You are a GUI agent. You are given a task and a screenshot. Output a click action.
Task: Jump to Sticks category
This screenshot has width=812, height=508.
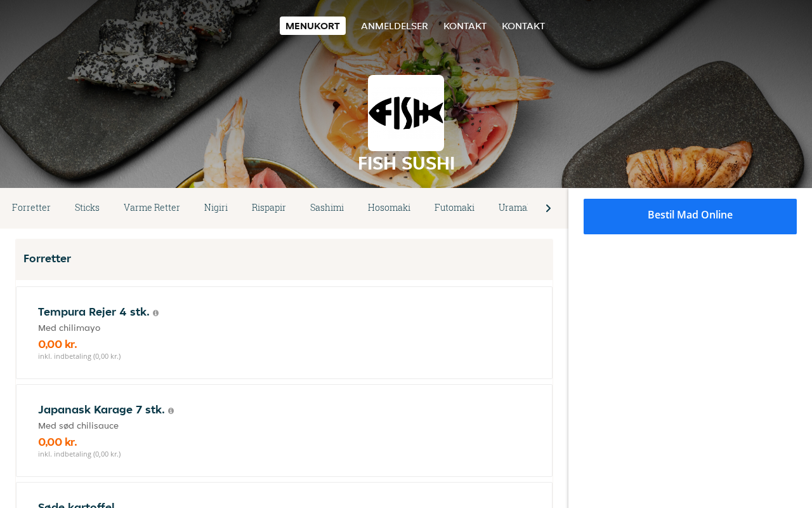[x=87, y=208]
